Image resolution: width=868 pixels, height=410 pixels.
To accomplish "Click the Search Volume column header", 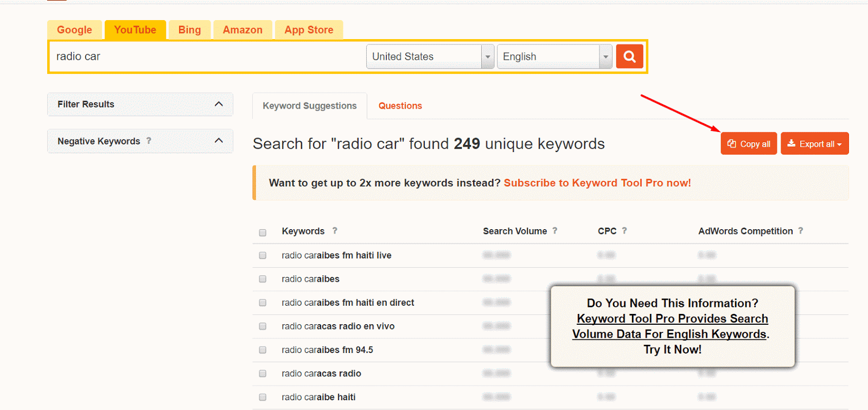I will pyautogui.click(x=515, y=231).
